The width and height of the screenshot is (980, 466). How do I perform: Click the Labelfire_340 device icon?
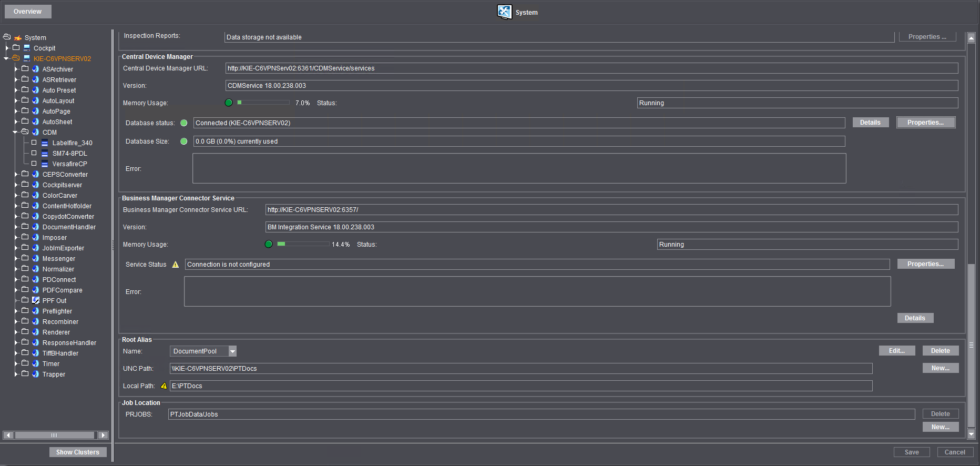(x=45, y=143)
